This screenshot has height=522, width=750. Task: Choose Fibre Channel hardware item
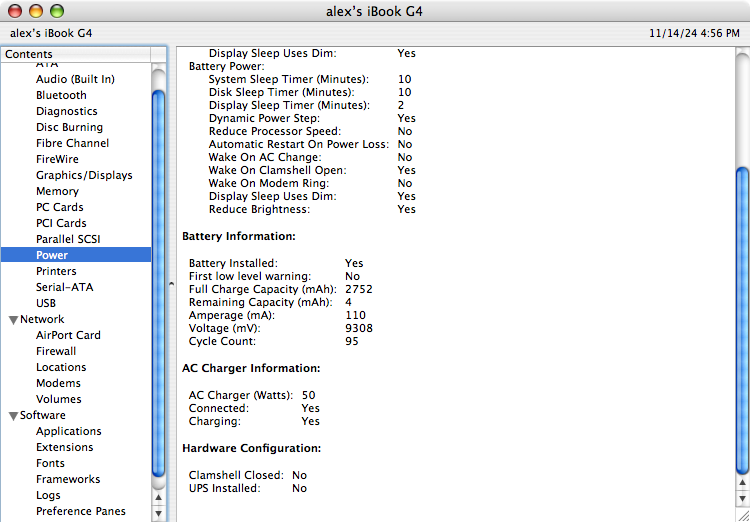coord(72,143)
